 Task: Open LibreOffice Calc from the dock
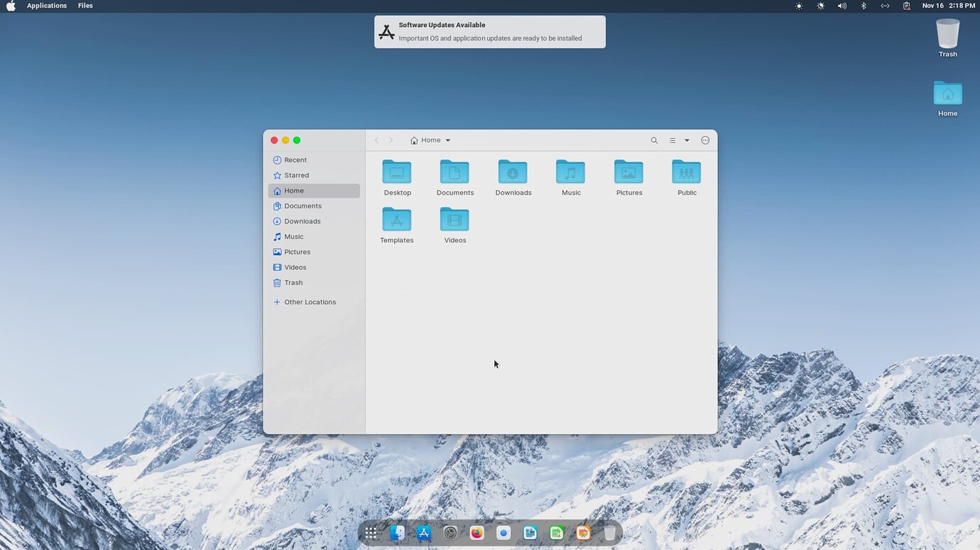click(556, 532)
